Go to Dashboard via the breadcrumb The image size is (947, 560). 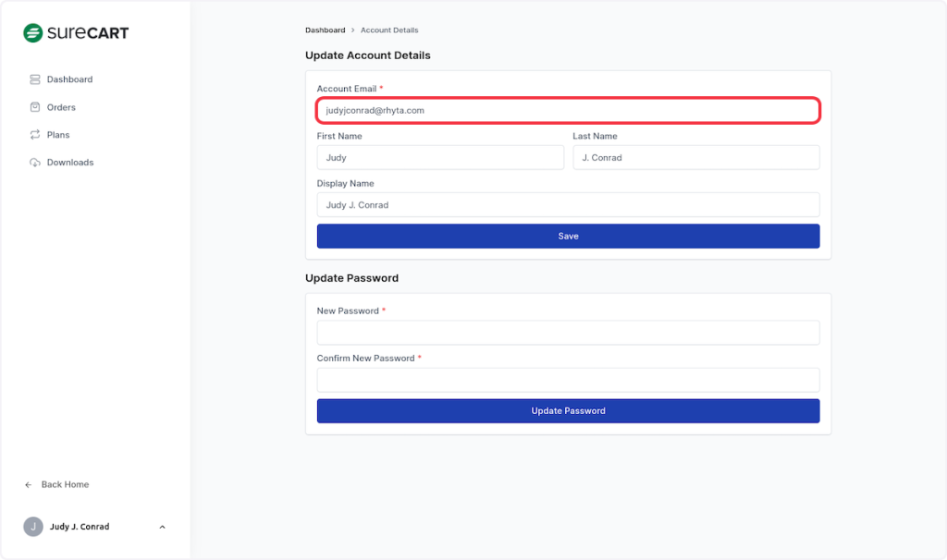tap(325, 30)
